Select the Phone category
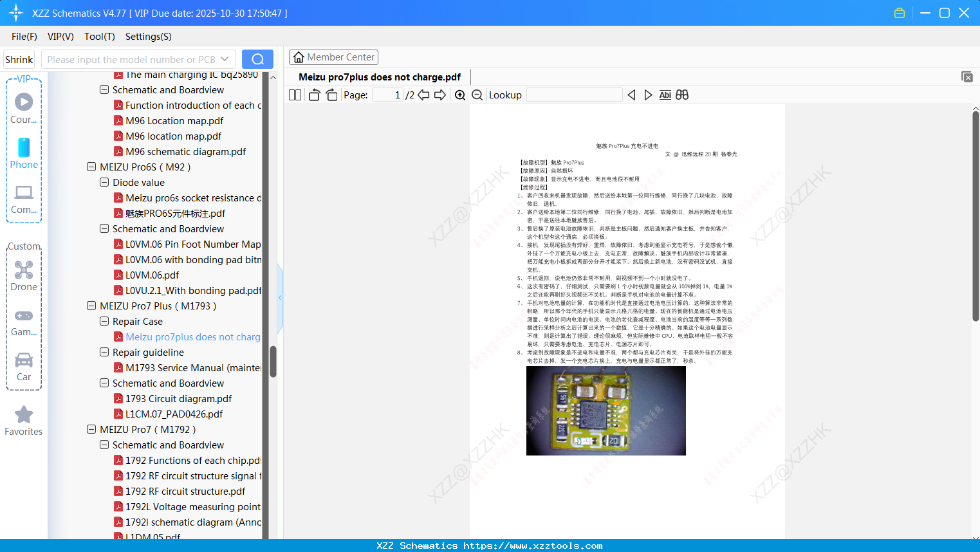 click(x=24, y=153)
